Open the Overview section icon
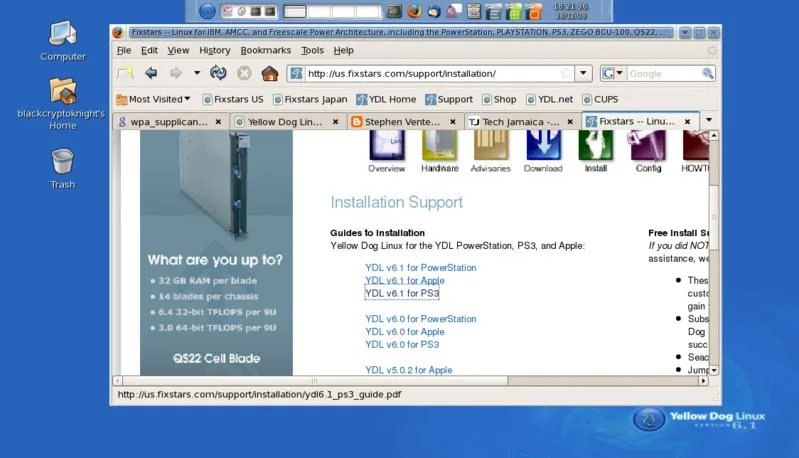The height and width of the screenshot is (458, 799). (386, 151)
